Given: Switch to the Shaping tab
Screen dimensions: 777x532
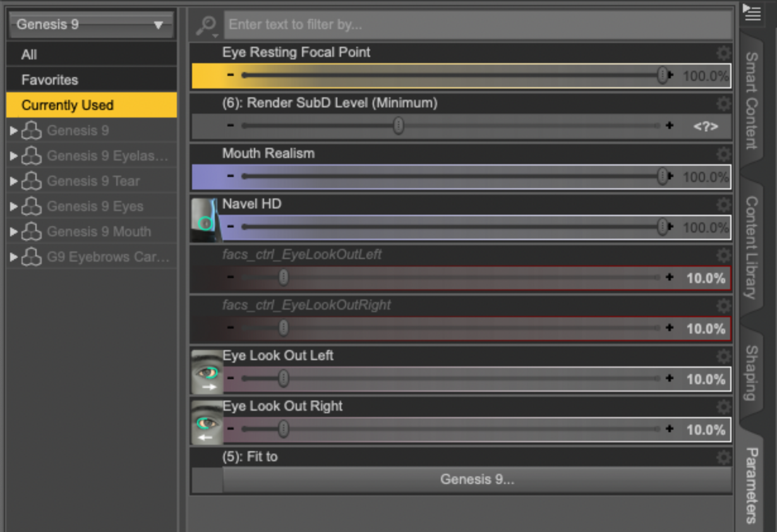Looking at the screenshot, I should coord(751,373).
